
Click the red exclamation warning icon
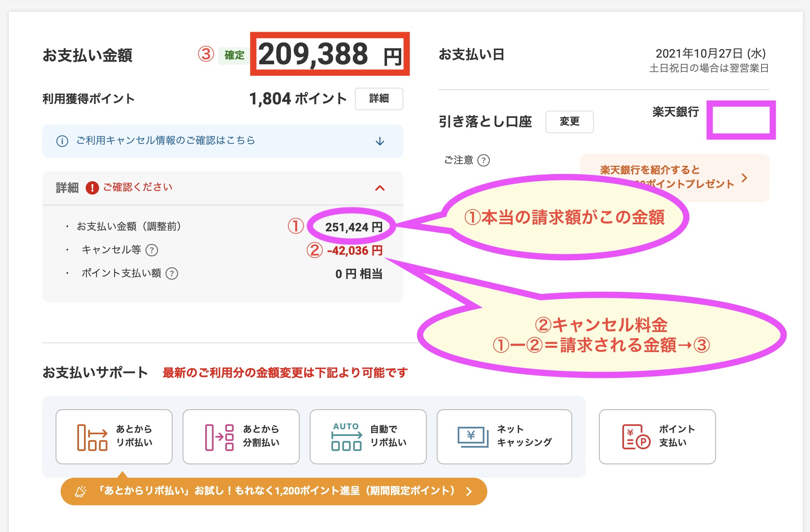click(92, 188)
